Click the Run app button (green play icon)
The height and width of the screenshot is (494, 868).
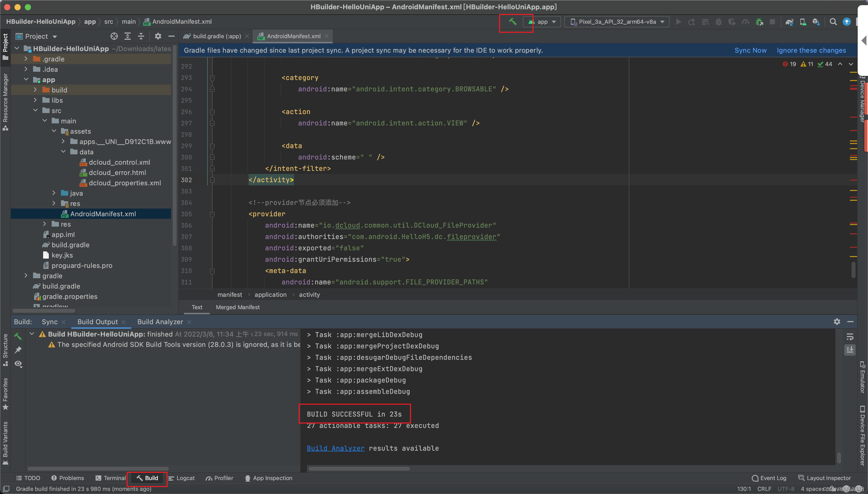tap(679, 22)
